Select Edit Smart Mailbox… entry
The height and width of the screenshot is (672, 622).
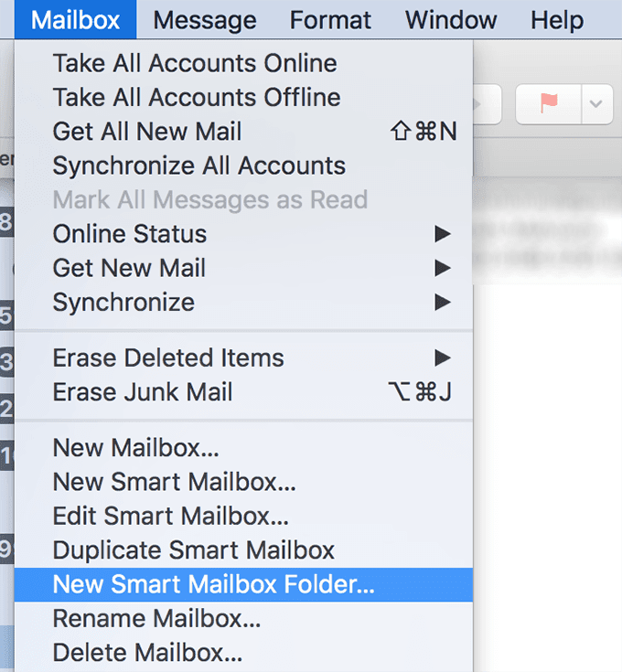[243, 516]
